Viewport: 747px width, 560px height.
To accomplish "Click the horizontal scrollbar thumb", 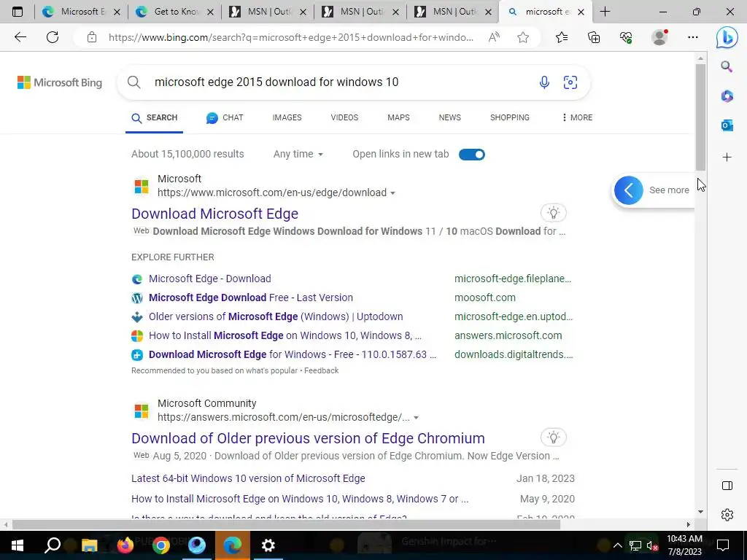I will pos(286,525).
